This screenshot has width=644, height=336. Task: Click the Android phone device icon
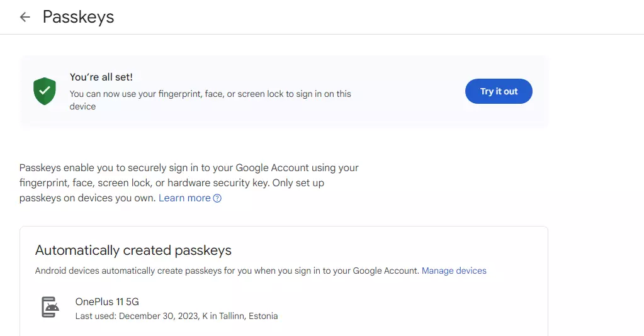[50, 308]
